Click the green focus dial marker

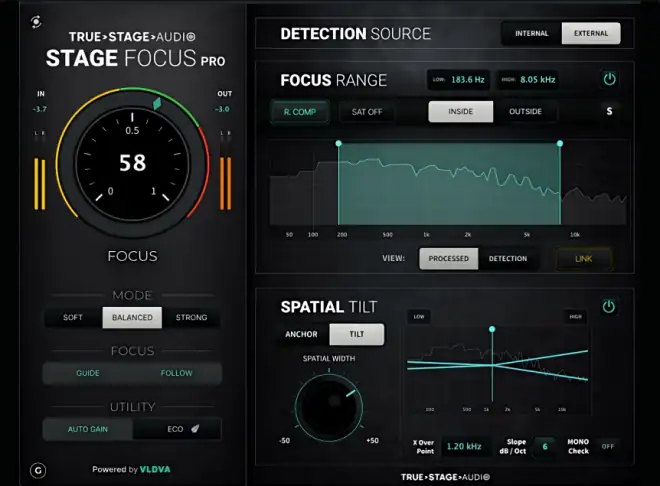(x=157, y=103)
